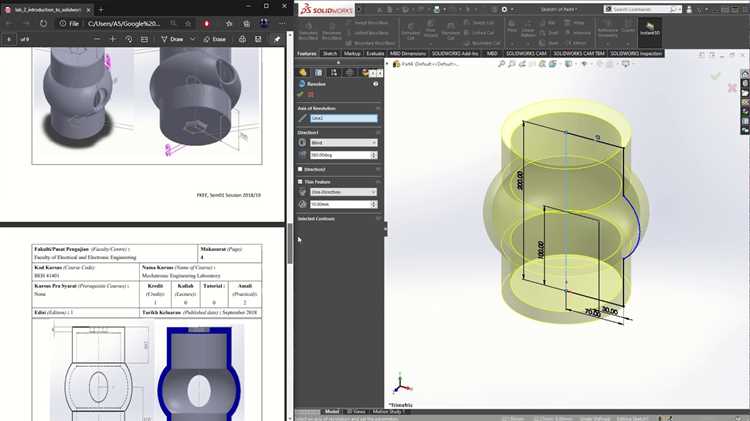Switch to ConfigurationManager tab icon
The width and height of the screenshot is (750, 421).
[x=333, y=73]
